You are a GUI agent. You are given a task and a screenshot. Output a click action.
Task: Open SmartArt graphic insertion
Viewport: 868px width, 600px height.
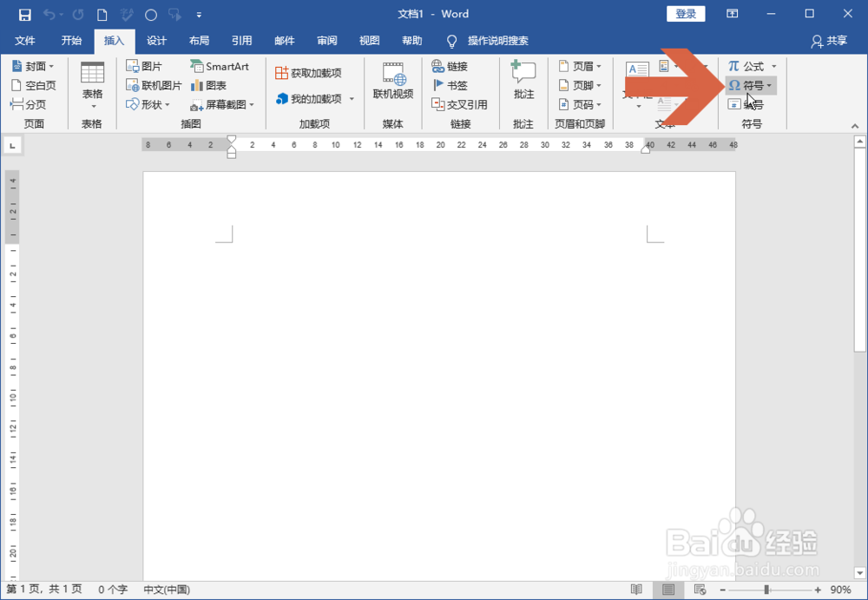pyautogui.click(x=220, y=65)
